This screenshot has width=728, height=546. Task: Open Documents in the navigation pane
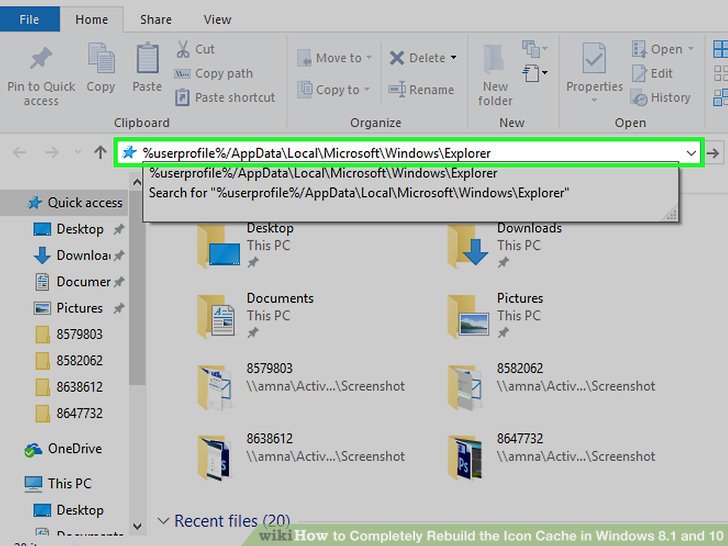click(x=72, y=282)
